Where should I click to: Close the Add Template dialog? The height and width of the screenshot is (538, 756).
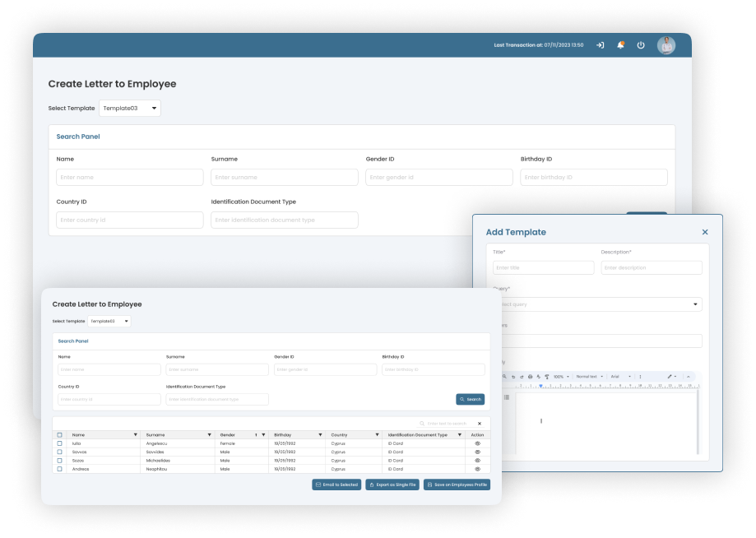pos(704,232)
